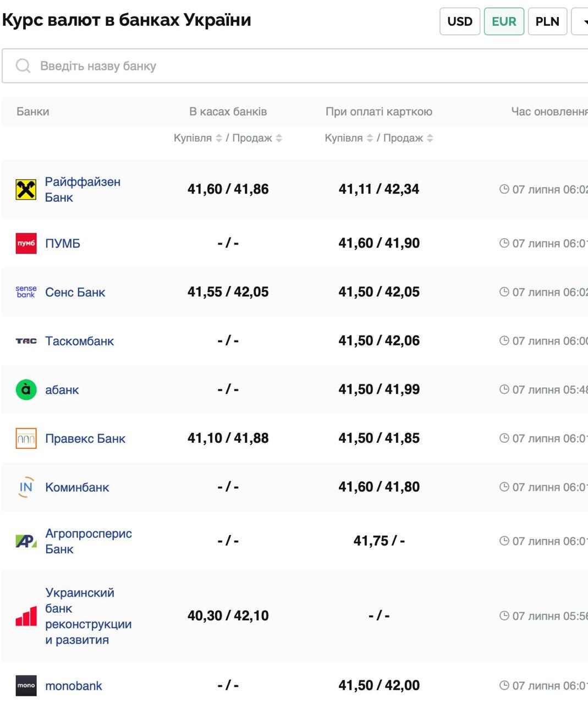Image resolution: width=588 pixels, height=704 pixels.
Task: Click the black monobank logo icon
Action: click(26, 686)
